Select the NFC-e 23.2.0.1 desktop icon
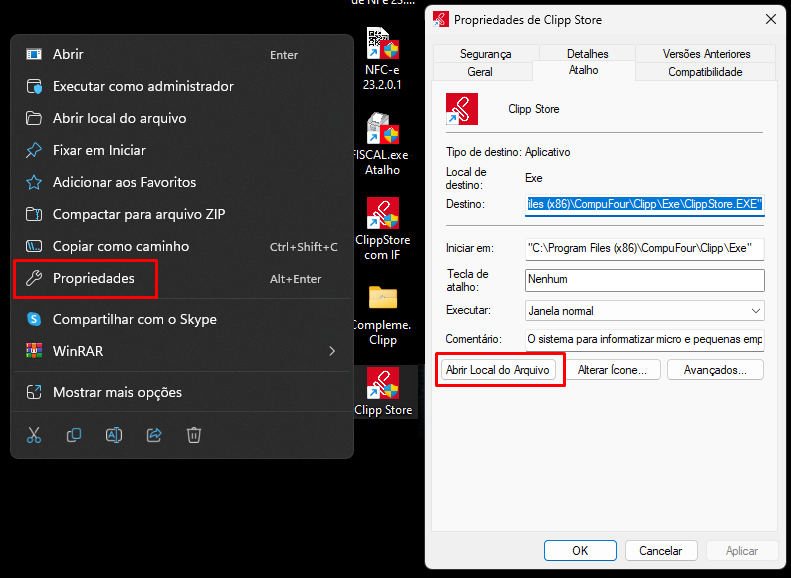Image resolution: width=791 pixels, height=578 pixels. pyautogui.click(x=383, y=45)
